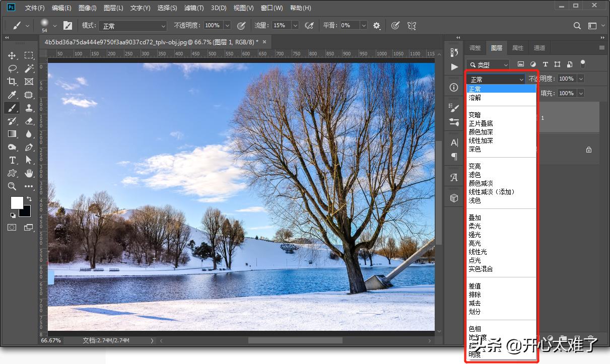Image resolution: width=610 pixels, height=364 pixels.
Task: Select the Clone Stamp tool
Action: point(29,108)
